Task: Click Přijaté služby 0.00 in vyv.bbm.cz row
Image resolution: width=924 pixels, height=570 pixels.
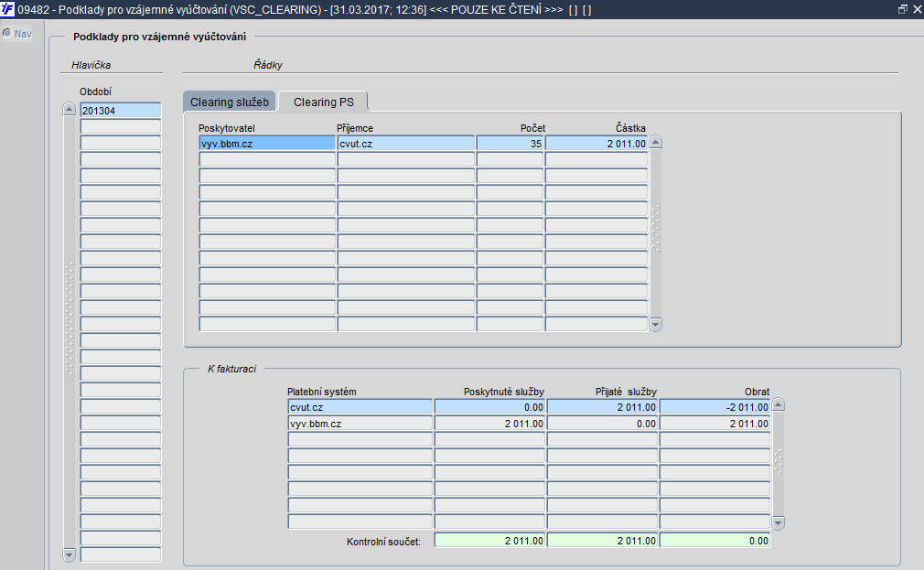Action: click(602, 424)
